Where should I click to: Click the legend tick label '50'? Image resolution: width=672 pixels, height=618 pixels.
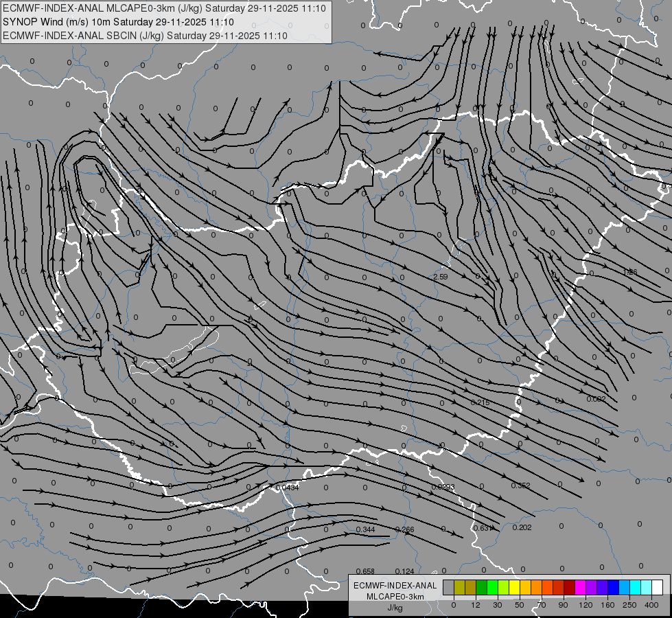coord(520,605)
